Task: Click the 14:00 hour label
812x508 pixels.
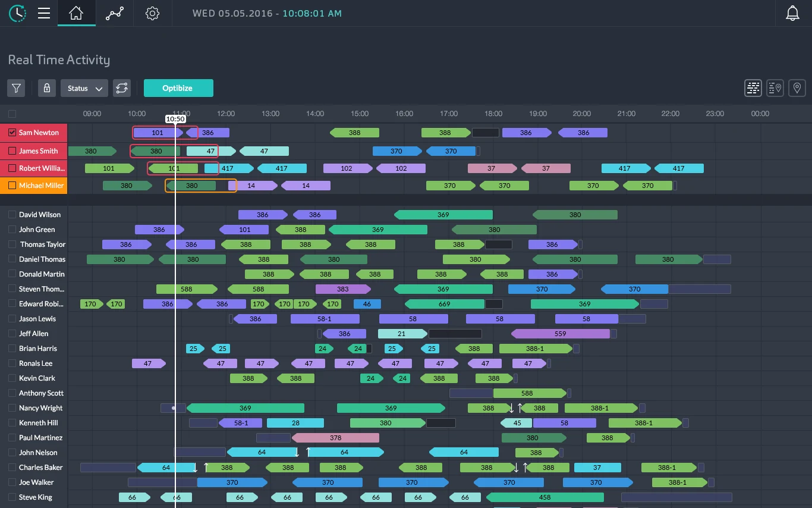Action: [315, 114]
